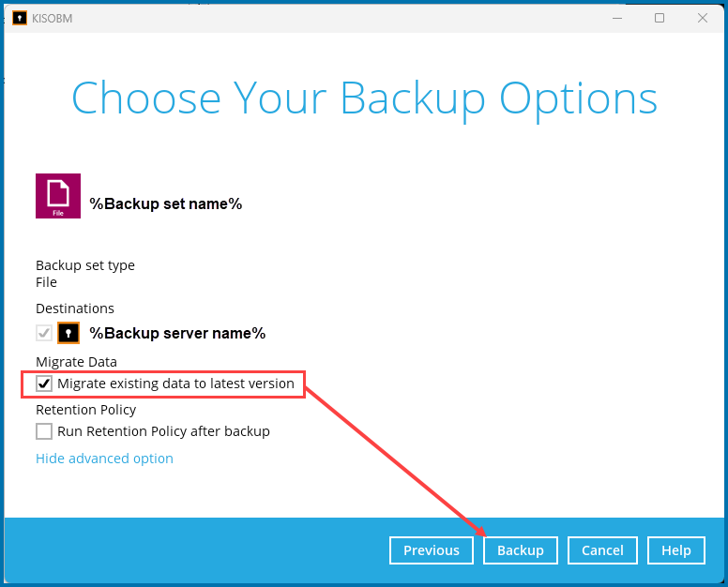Click the KISOBM app icon in title bar
This screenshot has height=587, width=728.
[20, 18]
